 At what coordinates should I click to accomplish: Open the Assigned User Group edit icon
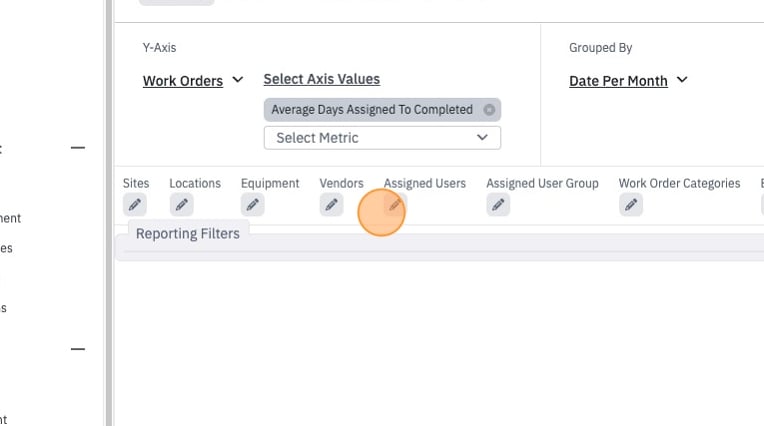coord(498,205)
